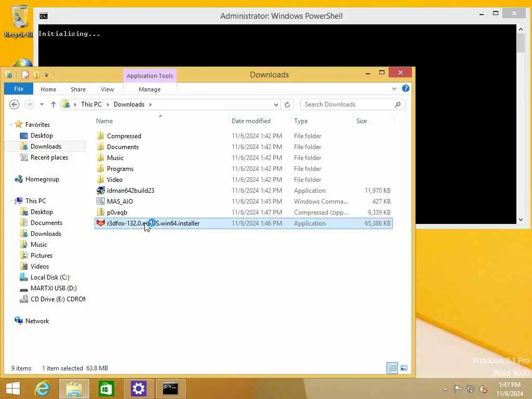Viewport: 532px width, 399px height.
Task: Click the Forward navigation arrow
Action: 29,104
